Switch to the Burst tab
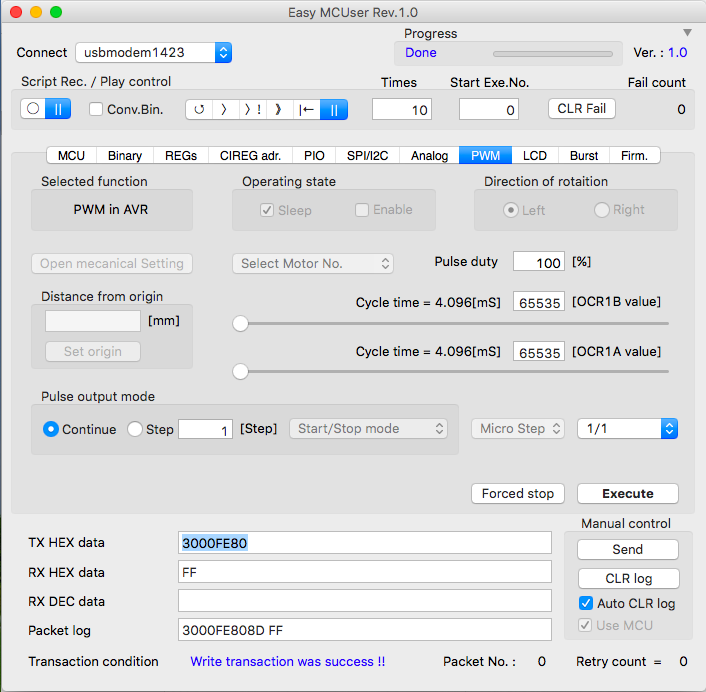Screen dimensions: 706x692 pyautogui.click(x=584, y=155)
